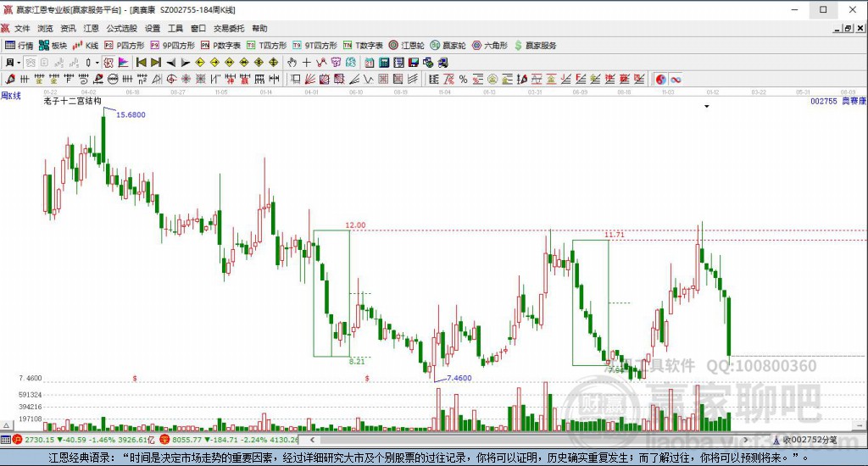Select the Gann fan lines tool
Image resolution: width=868 pixels, height=466 pixels.
click(310, 79)
